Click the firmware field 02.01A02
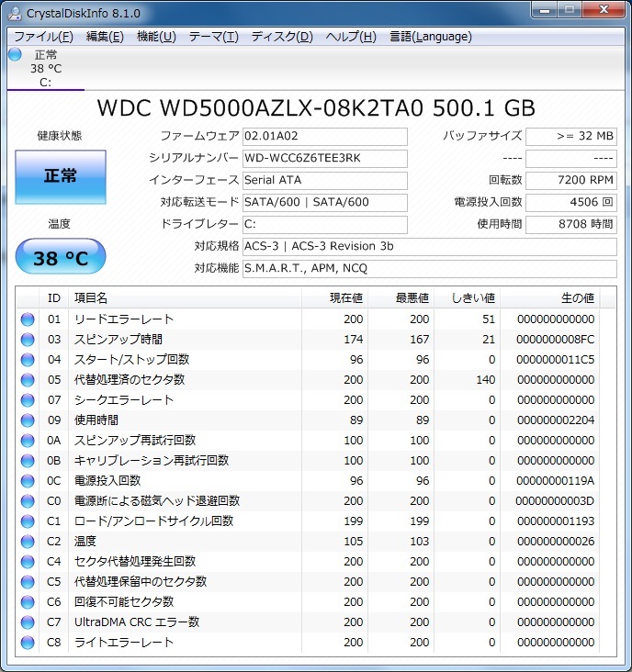 pos(325,137)
